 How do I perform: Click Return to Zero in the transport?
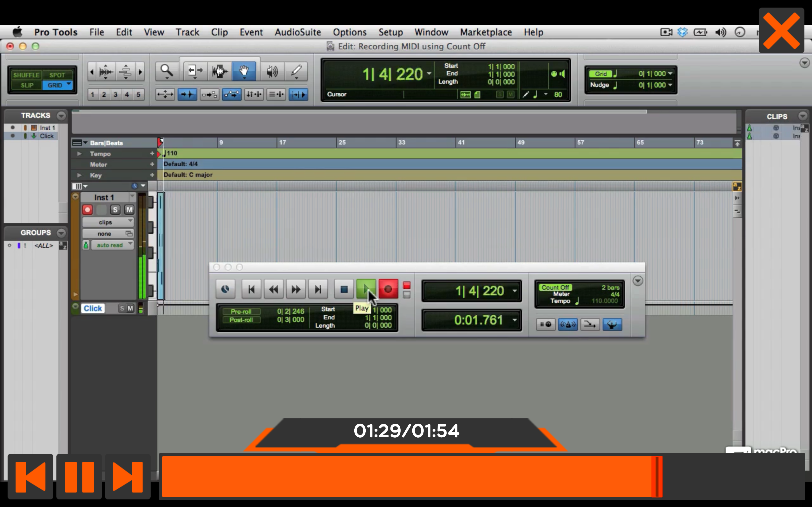[x=251, y=289]
